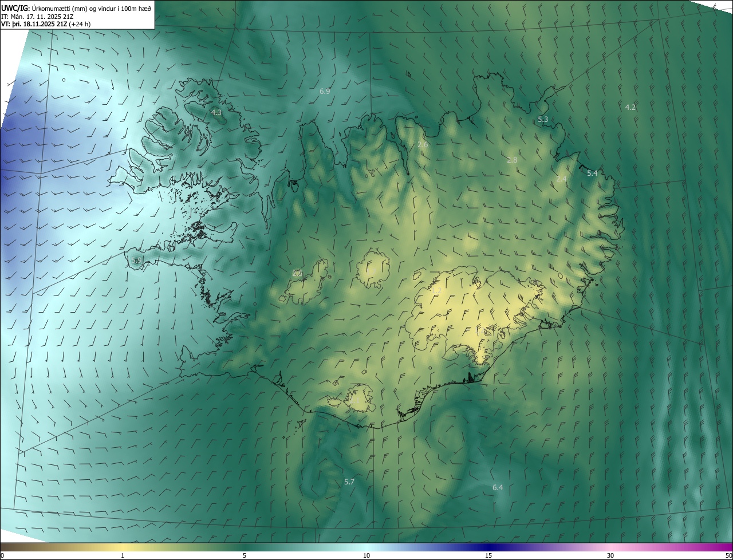Image resolution: width=733 pixels, height=560 pixels.
Task: Click the 1.2 value on Vatnajökull glacier
Action: pos(436,291)
